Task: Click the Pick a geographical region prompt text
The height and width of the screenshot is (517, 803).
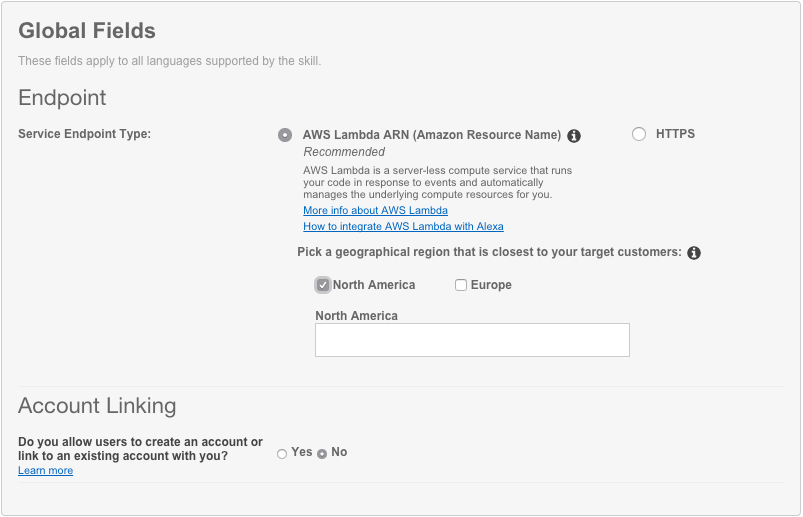Action: 489,252
